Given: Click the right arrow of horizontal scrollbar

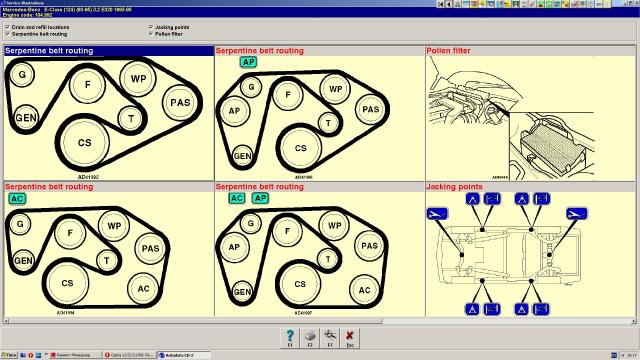Looking at the screenshot, I should click(633, 321).
